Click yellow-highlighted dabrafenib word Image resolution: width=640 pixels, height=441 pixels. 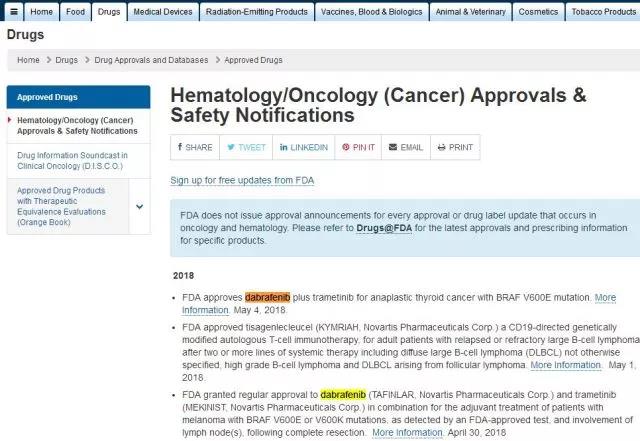[x=343, y=395]
